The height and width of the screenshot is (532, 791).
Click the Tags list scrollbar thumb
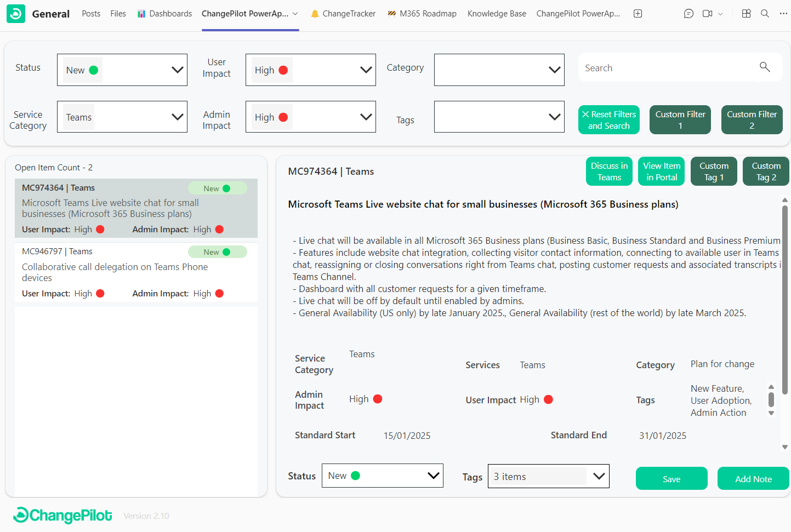coord(771,399)
